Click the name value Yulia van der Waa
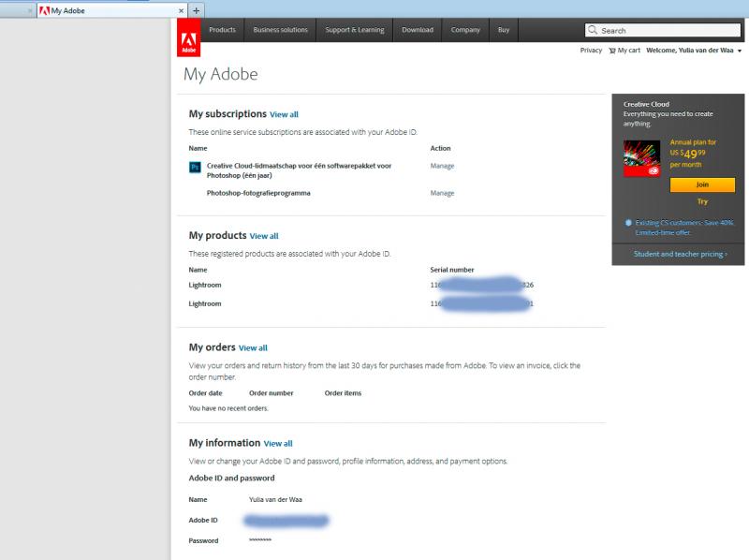The width and height of the screenshot is (749, 560). tap(275, 500)
